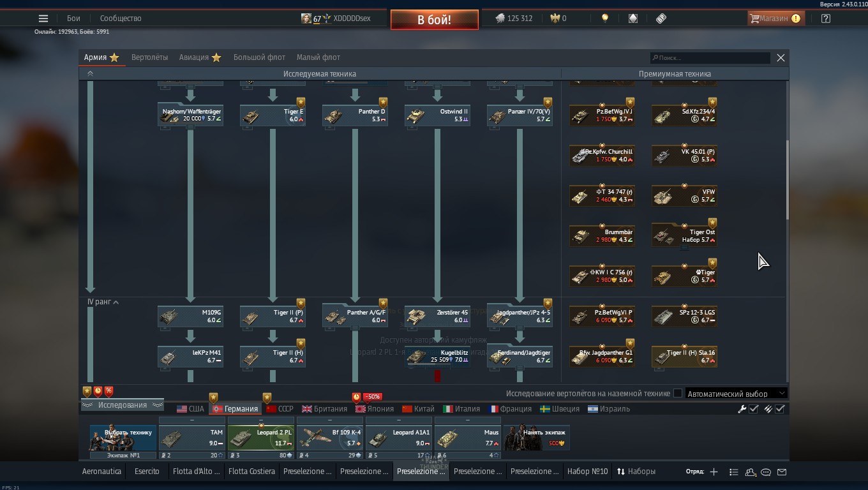Click the -50% discount badge above Япония
The width and height of the screenshot is (868, 490).
click(372, 397)
